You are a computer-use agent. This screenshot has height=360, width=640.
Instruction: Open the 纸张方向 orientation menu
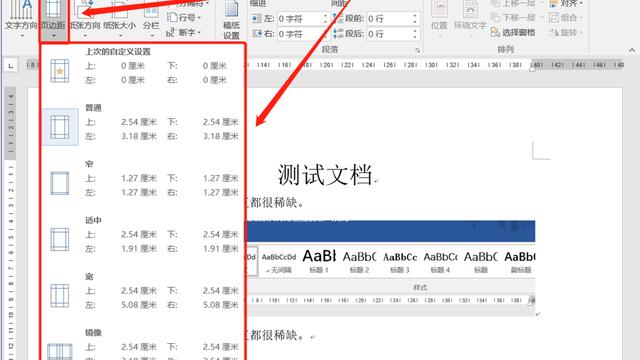coord(85,20)
